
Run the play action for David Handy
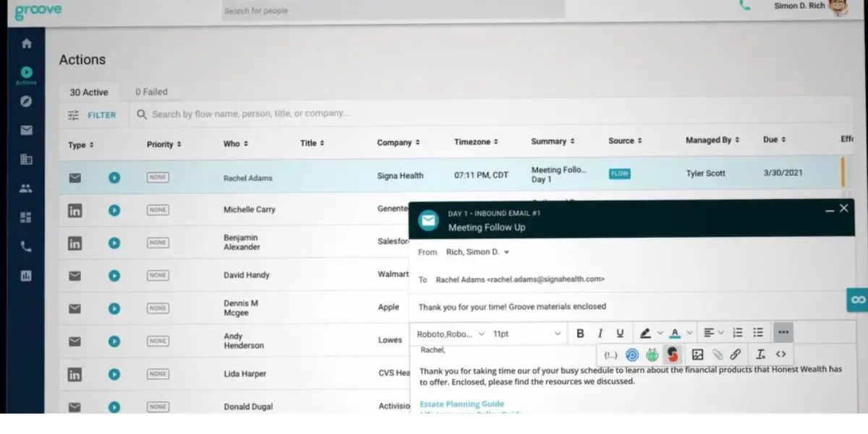coord(114,276)
